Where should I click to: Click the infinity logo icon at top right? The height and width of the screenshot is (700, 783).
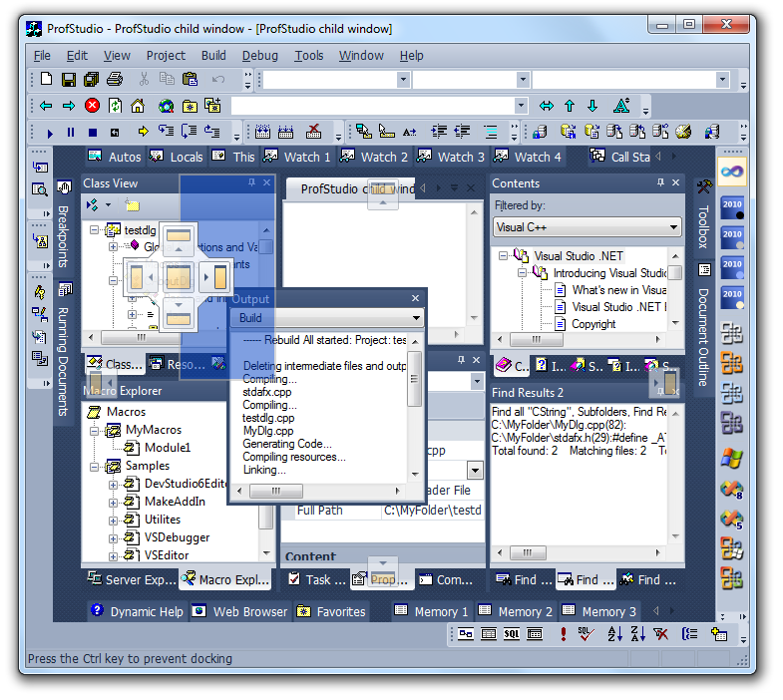tap(732, 172)
